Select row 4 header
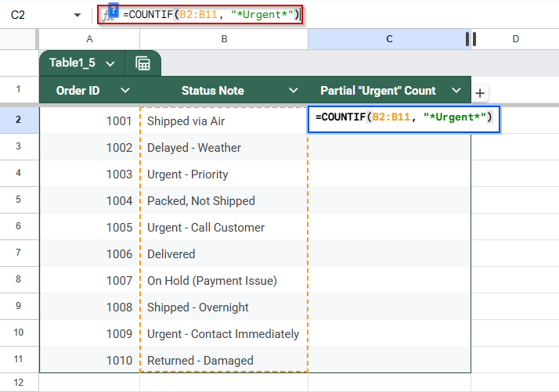Screen dimensions: 559x392 (x=19, y=173)
